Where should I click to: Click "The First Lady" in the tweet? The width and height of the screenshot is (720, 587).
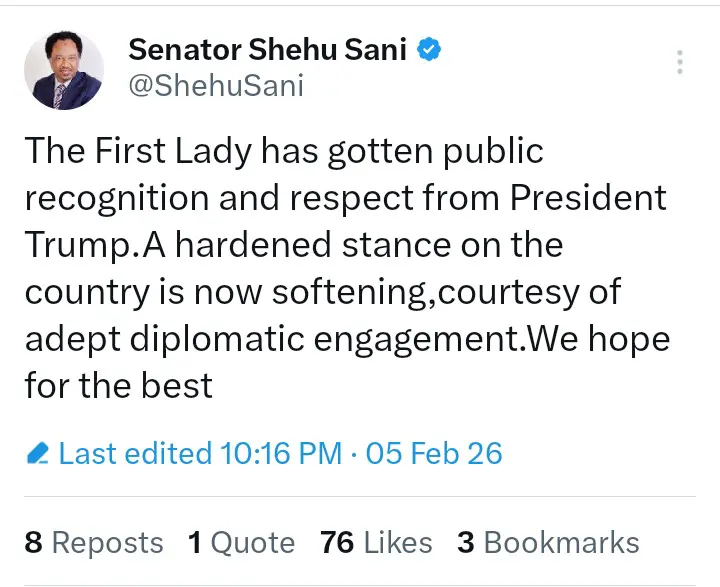139,150
